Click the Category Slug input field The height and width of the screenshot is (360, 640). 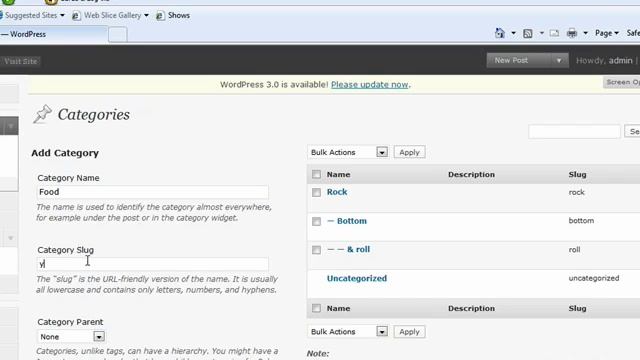coord(153,264)
